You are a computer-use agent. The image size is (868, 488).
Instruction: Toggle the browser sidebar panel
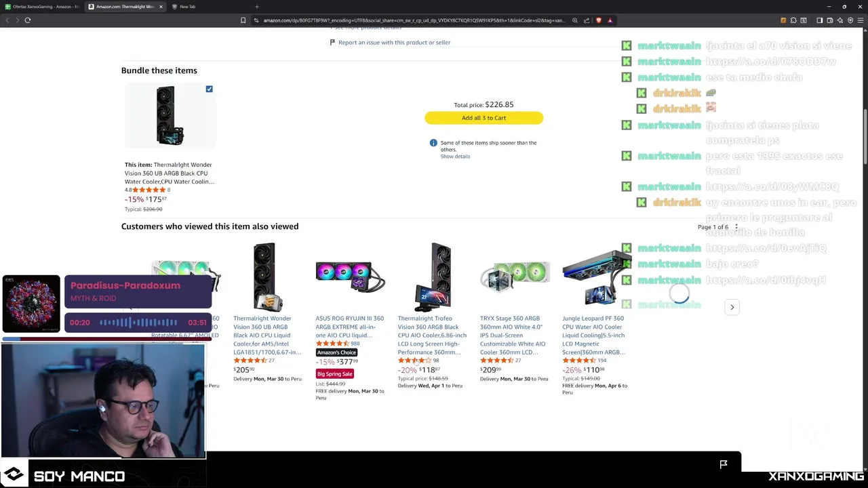(819, 20)
